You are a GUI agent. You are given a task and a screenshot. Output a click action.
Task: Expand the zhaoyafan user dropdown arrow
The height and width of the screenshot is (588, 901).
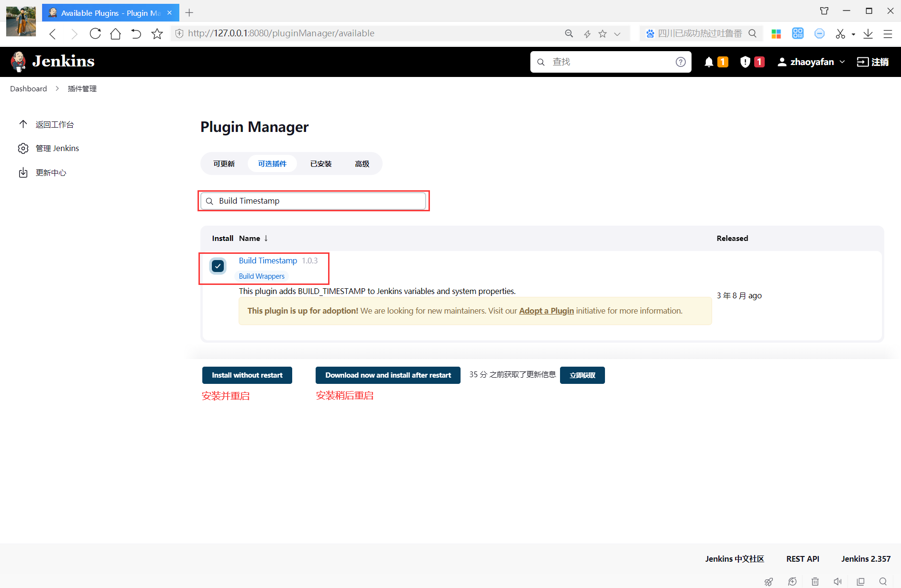click(x=842, y=62)
